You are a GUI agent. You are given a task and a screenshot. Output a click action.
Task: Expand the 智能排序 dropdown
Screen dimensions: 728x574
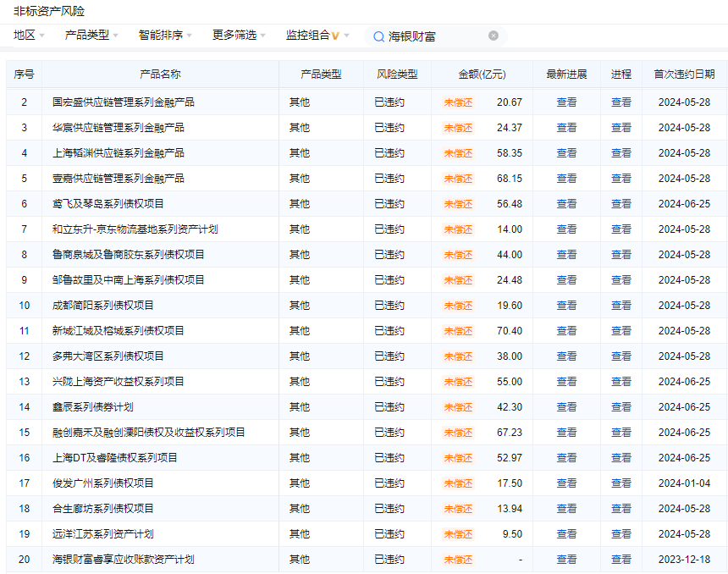click(165, 36)
